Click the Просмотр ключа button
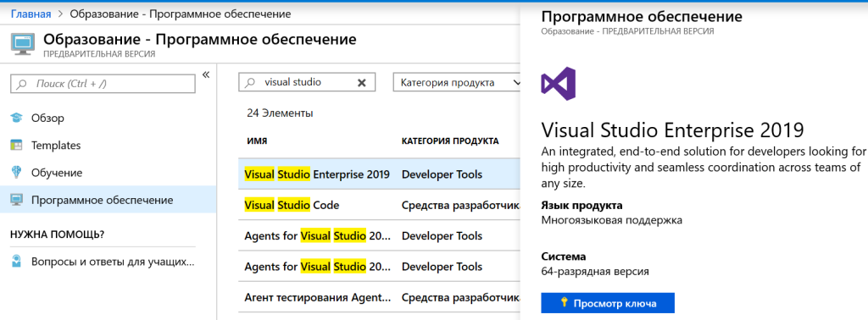Viewport: 868px width, 320px height. [608, 303]
